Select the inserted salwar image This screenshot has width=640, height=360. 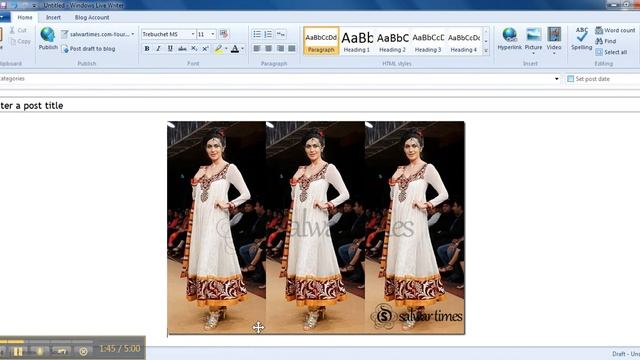(316, 227)
